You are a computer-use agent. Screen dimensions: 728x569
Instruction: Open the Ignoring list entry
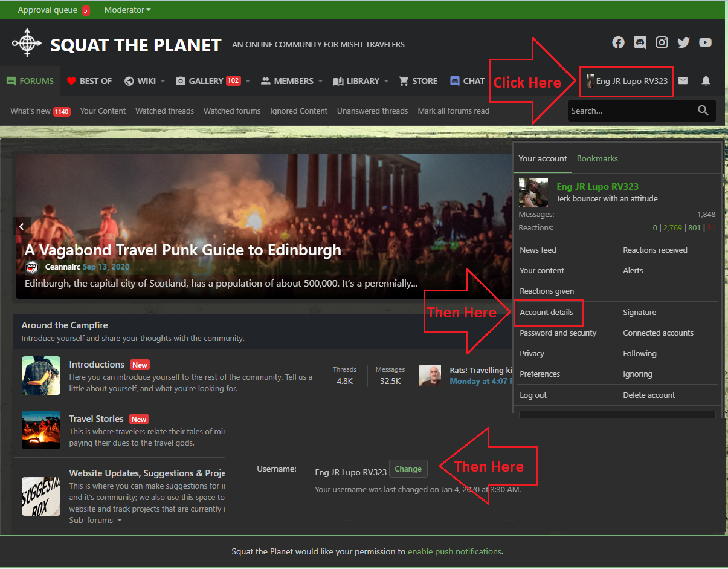point(637,374)
